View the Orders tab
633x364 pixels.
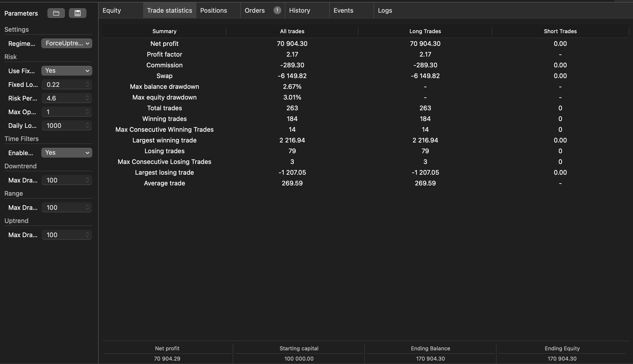click(254, 10)
